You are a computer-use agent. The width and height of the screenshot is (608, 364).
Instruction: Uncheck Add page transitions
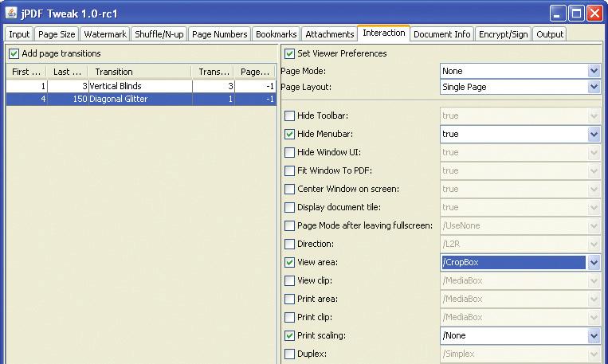pos(14,53)
